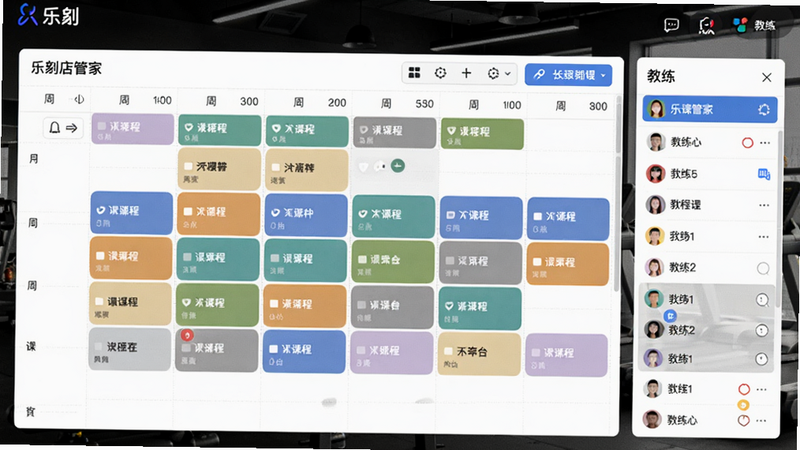Image resolution: width=800 pixels, height=450 pixels.
Task: Click the clock circle beside the teal-avatar 教练1 row
Action: click(x=762, y=299)
